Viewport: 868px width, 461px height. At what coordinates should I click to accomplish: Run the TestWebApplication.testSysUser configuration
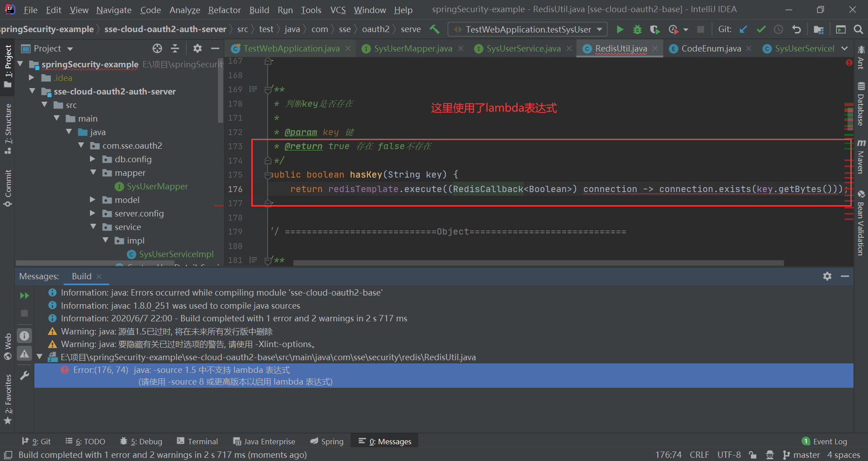pos(620,29)
